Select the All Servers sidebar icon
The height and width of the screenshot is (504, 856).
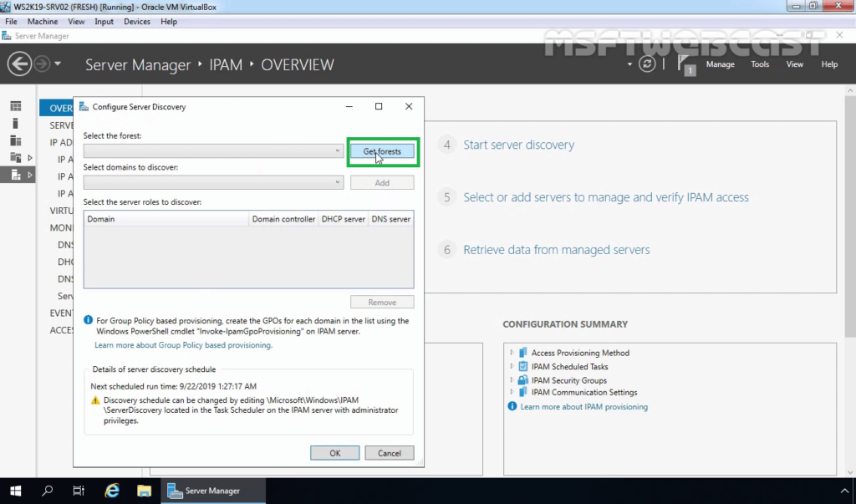(16, 141)
